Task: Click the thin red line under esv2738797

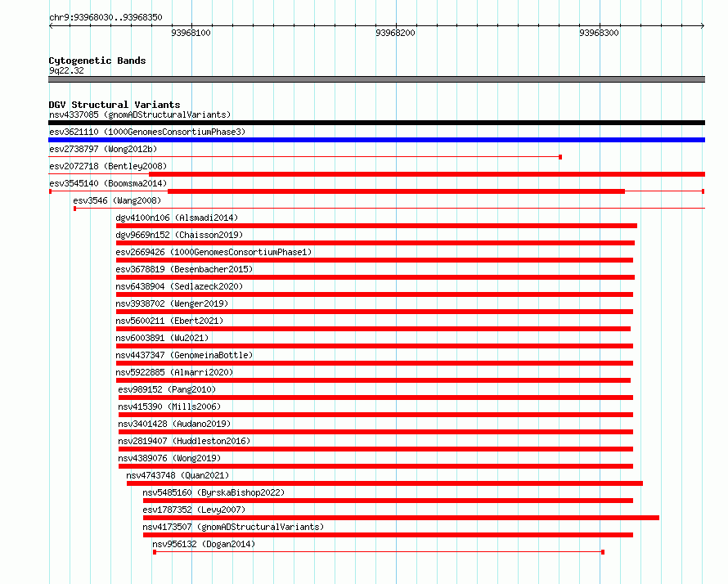Action: (305, 157)
